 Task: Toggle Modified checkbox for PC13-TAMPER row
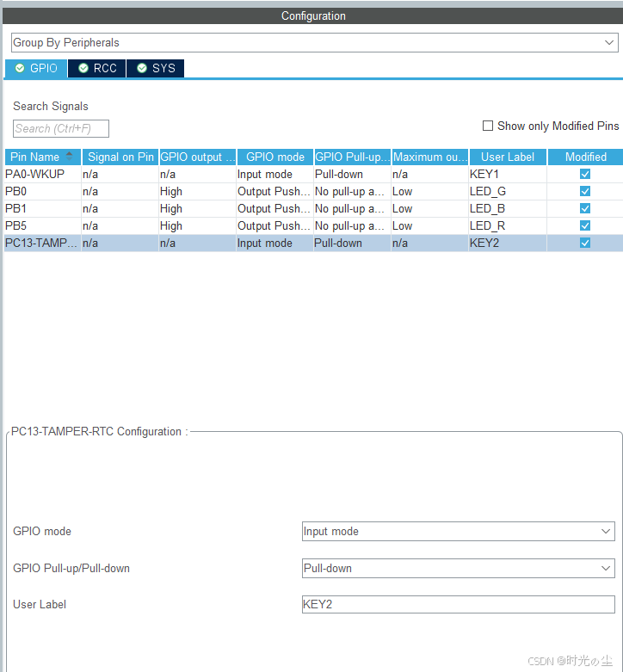click(x=585, y=243)
